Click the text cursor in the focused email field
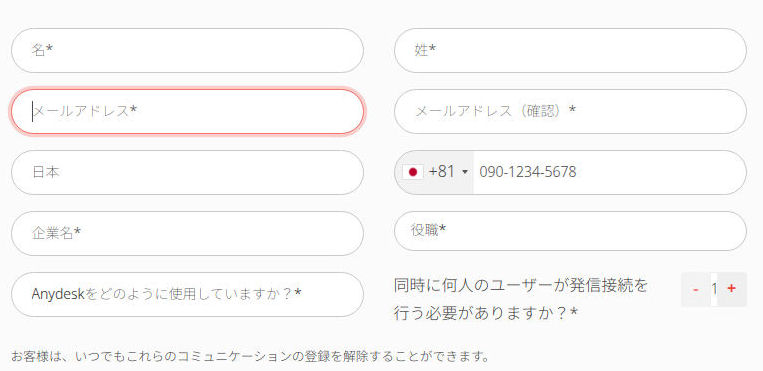 coord(33,111)
